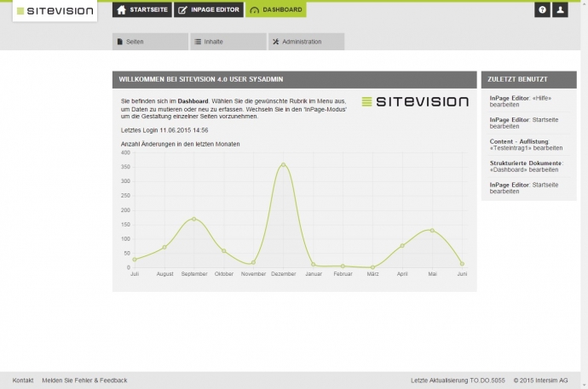Viewport: 588px width, 389px height.
Task: Click the Dezember peak data point
Action: click(x=284, y=165)
